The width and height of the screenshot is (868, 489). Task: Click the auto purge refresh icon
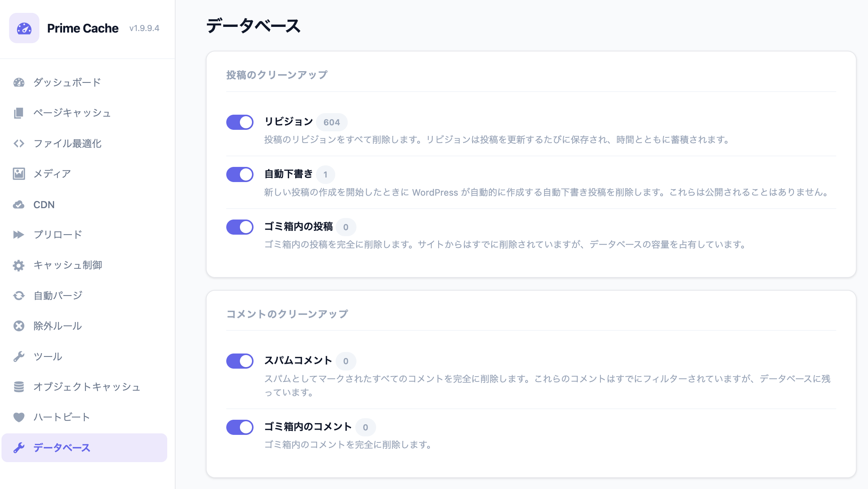pos(19,296)
